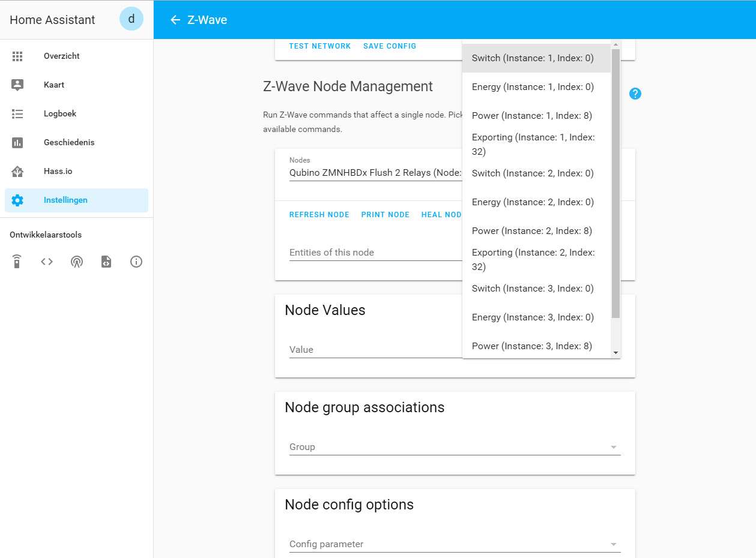The image size is (756, 558).
Task: Click the MQTT broadcast icon in developer tools
Action: pos(76,262)
